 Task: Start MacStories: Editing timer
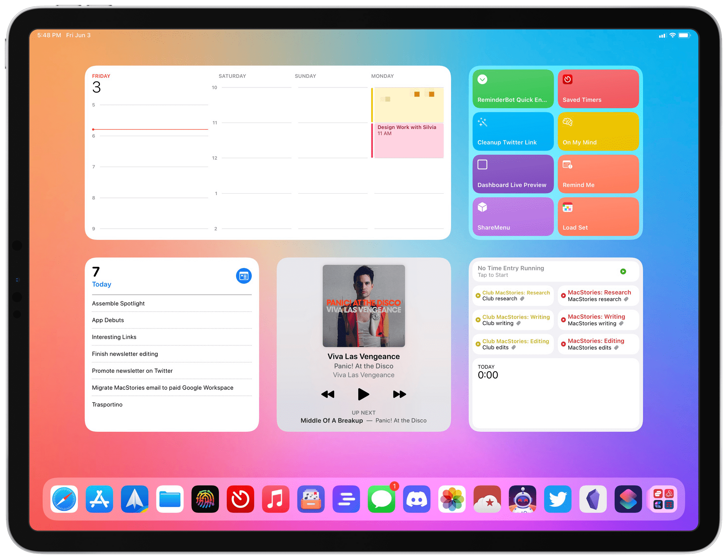[x=598, y=344]
